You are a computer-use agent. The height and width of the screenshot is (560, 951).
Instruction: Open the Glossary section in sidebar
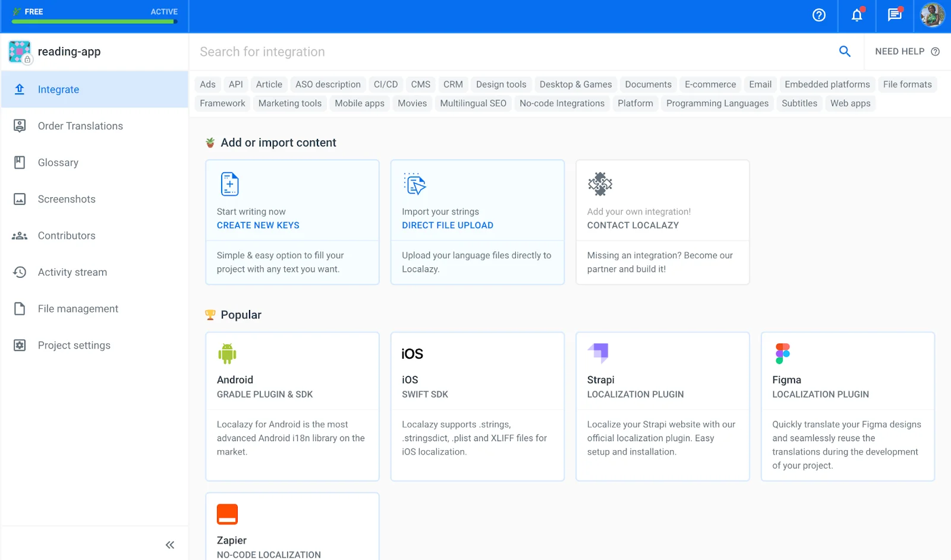58,163
